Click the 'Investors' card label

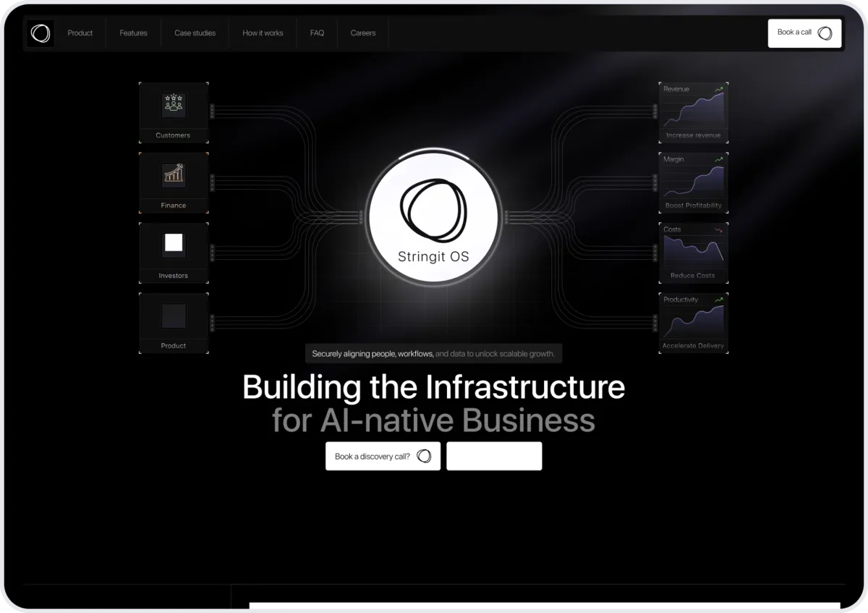point(173,276)
